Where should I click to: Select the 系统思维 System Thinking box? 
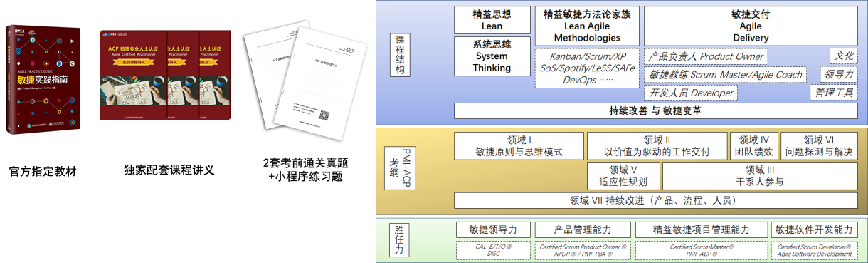pyautogui.click(x=492, y=56)
